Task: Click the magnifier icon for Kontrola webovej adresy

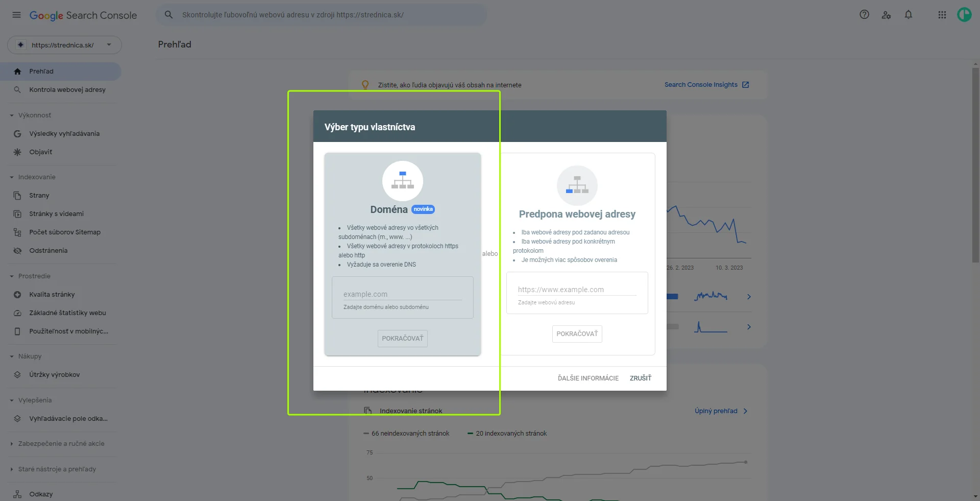Action: tap(17, 90)
